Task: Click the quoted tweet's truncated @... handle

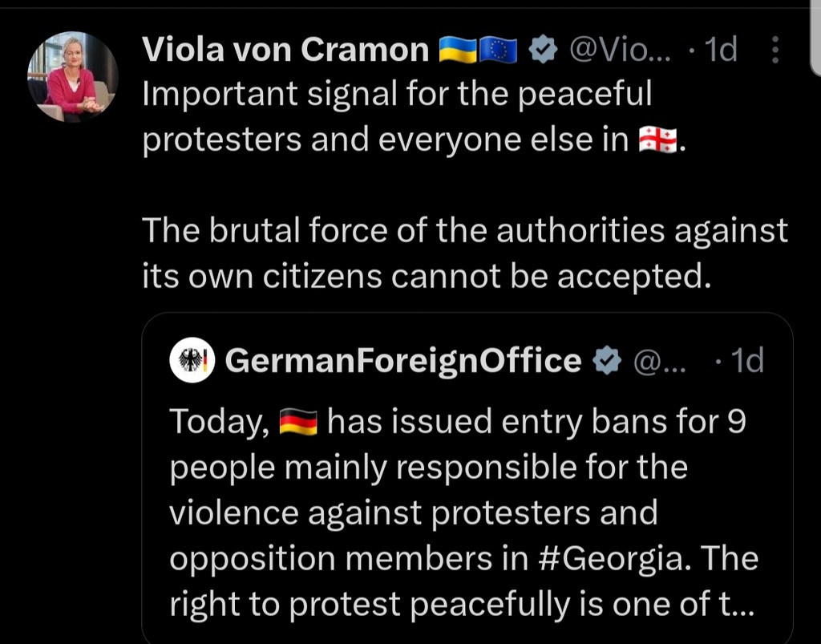Action: (x=660, y=362)
